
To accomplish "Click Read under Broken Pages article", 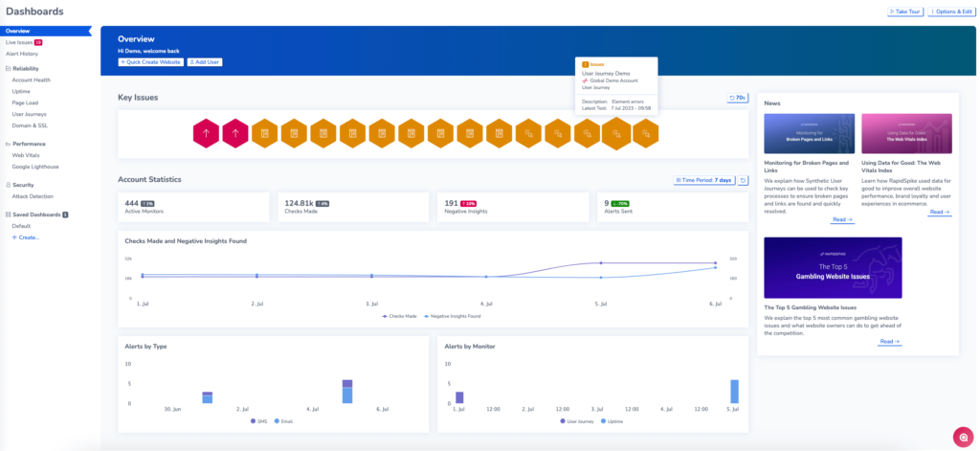I will click(842, 220).
